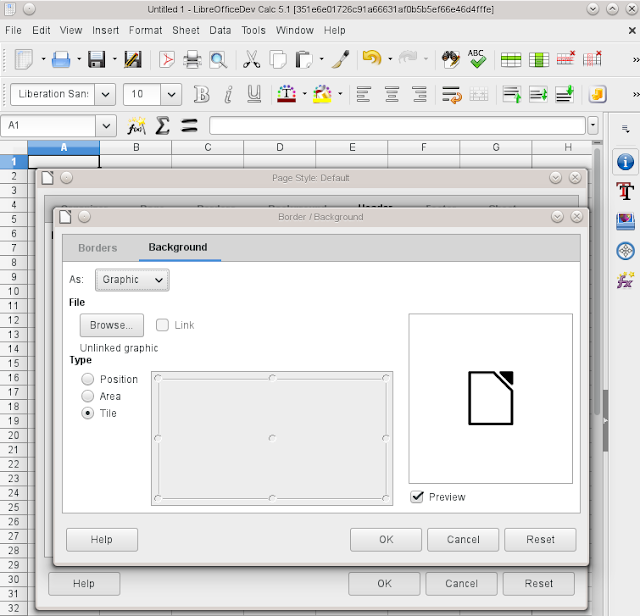The image size is (640, 616).
Task: Select the Area radio button
Action: point(88,396)
